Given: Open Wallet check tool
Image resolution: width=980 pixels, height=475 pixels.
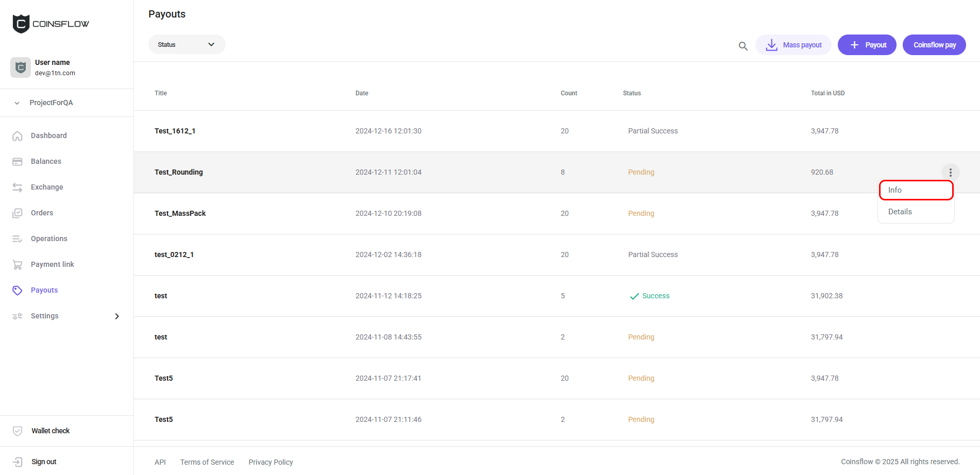Looking at the screenshot, I should (50, 431).
